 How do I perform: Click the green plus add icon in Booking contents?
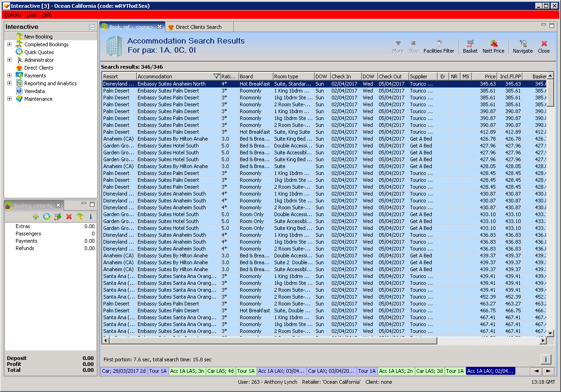(x=36, y=217)
